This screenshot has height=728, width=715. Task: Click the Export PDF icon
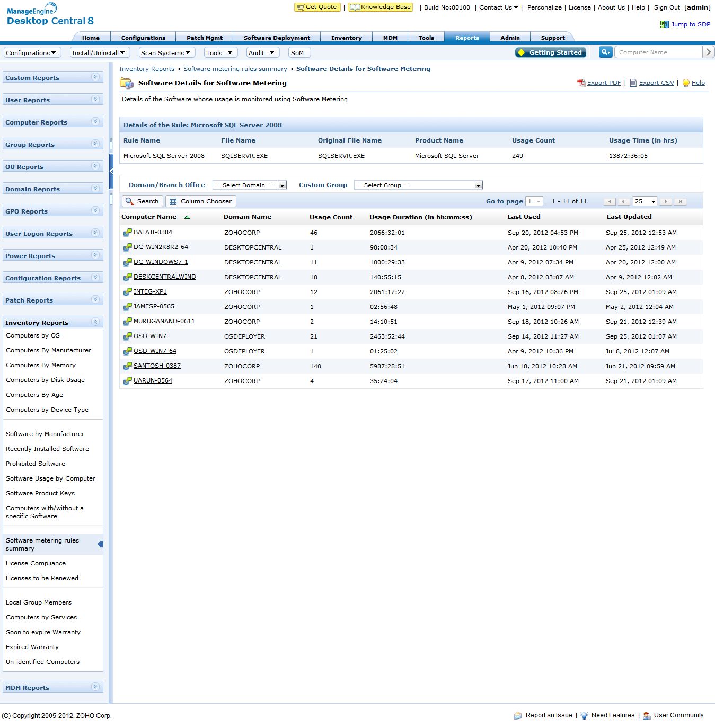(x=581, y=83)
